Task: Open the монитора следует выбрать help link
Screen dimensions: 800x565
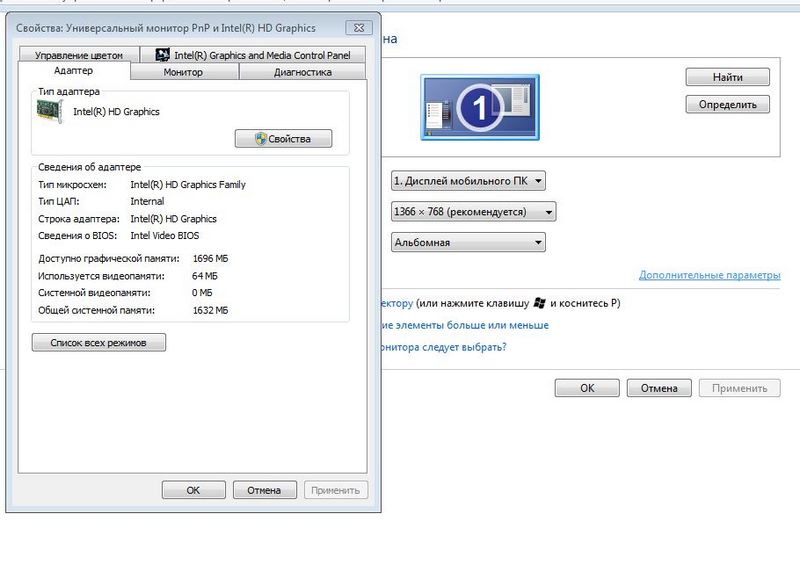Action: [441, 347]
